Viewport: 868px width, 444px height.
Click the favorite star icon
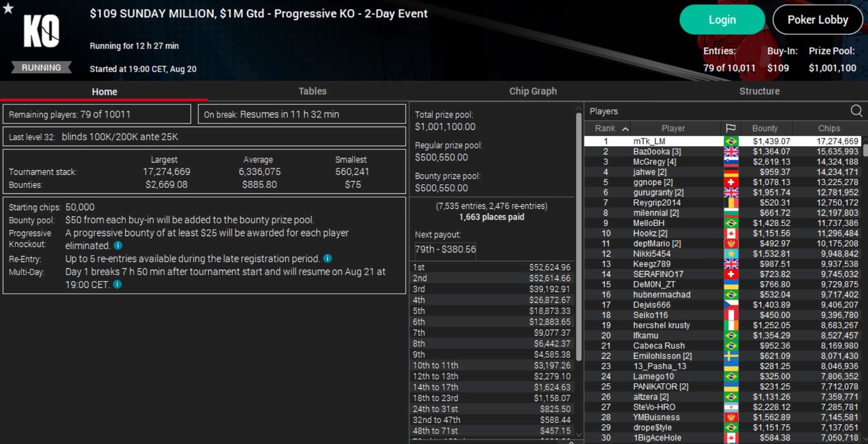[8, 8]
